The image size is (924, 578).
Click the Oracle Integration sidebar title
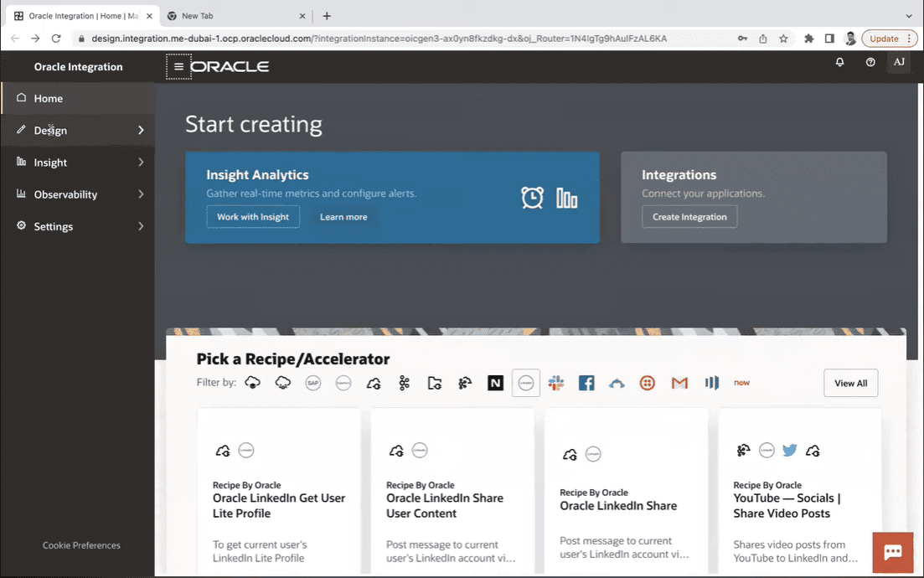(79, 66)
